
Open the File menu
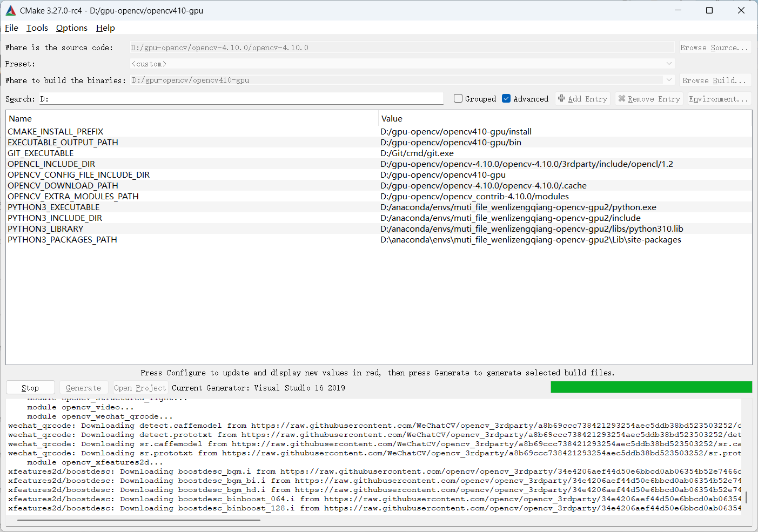click(x=11, y=28)
